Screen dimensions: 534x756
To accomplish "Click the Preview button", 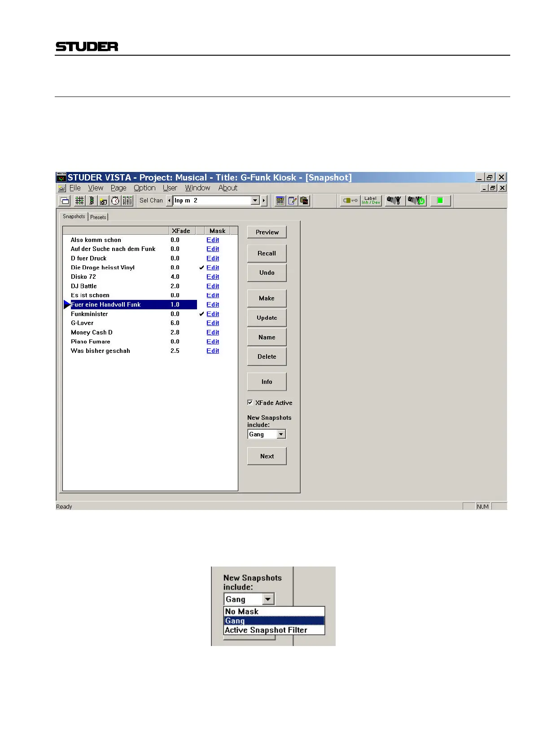I will (267, 232).
